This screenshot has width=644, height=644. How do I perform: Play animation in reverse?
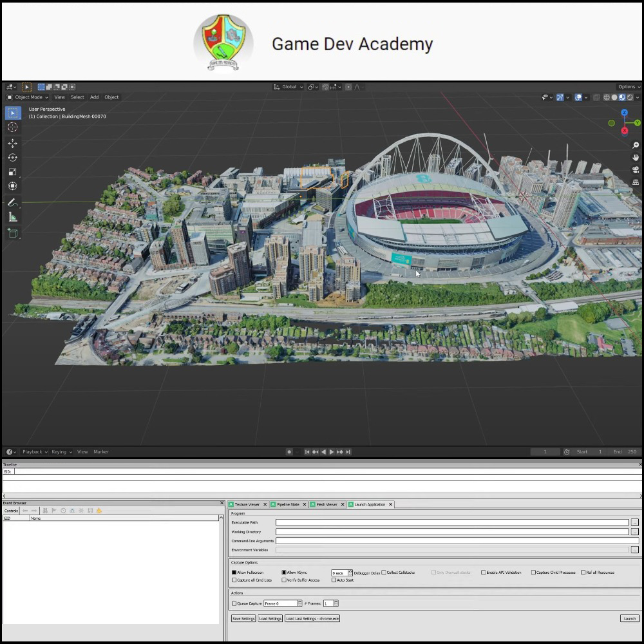tap(323, 452)
